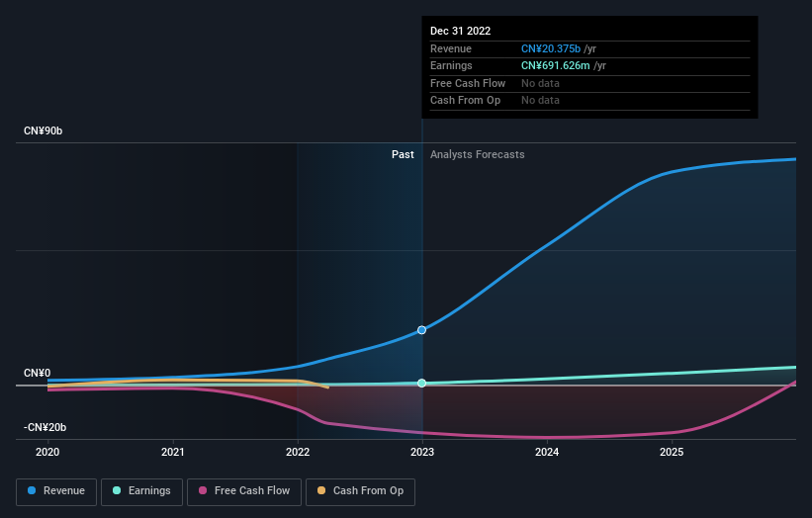Toggle the Earnings series legend button
This screenshot has height=518, width=812.
click(x=141, y=491)
